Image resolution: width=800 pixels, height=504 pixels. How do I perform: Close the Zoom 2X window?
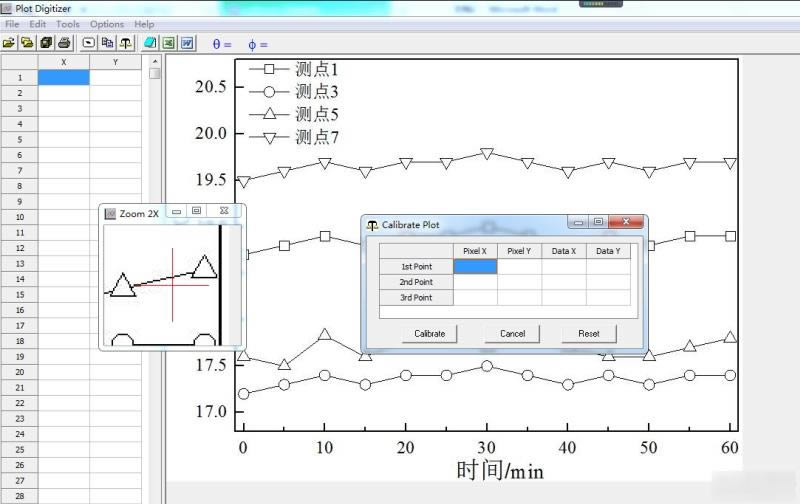pos(224,211)
